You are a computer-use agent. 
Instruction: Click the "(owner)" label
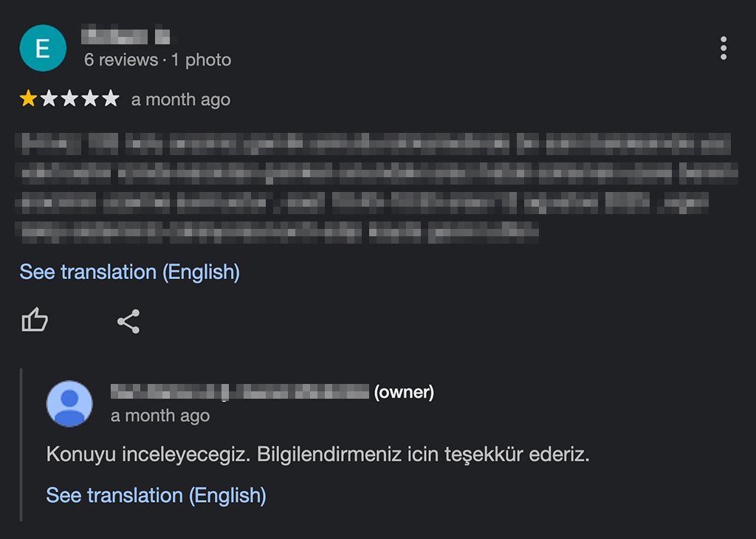(404, 392)
